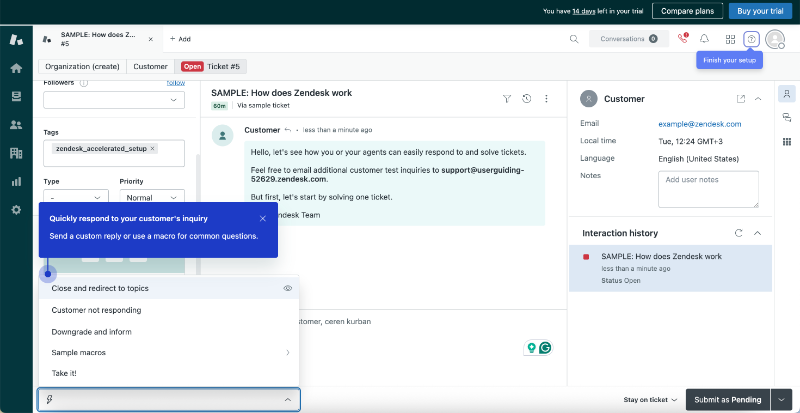
Task: Open the Conversations button
Action: click(x=629, y=39)
